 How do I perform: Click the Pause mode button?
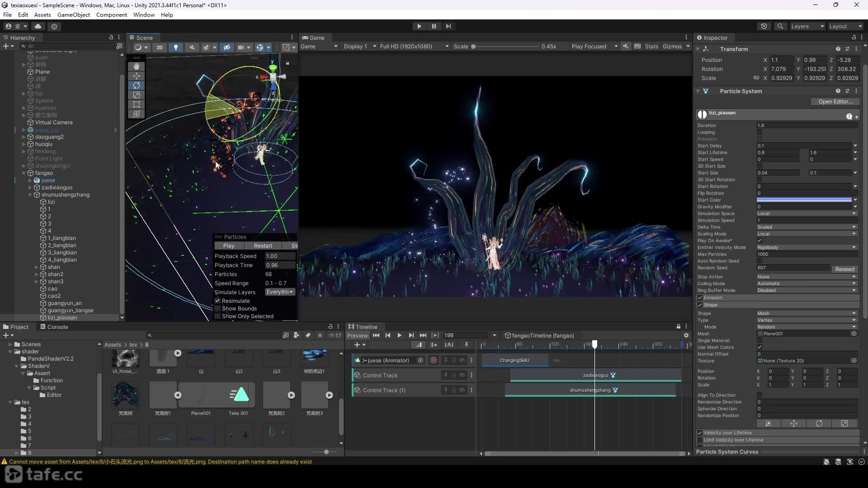tap(434, 26)
